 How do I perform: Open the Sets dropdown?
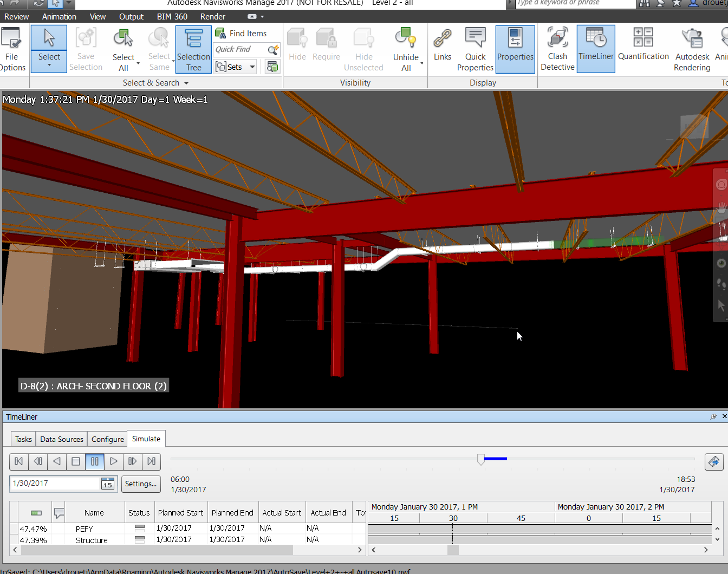(x=252, y=67)
